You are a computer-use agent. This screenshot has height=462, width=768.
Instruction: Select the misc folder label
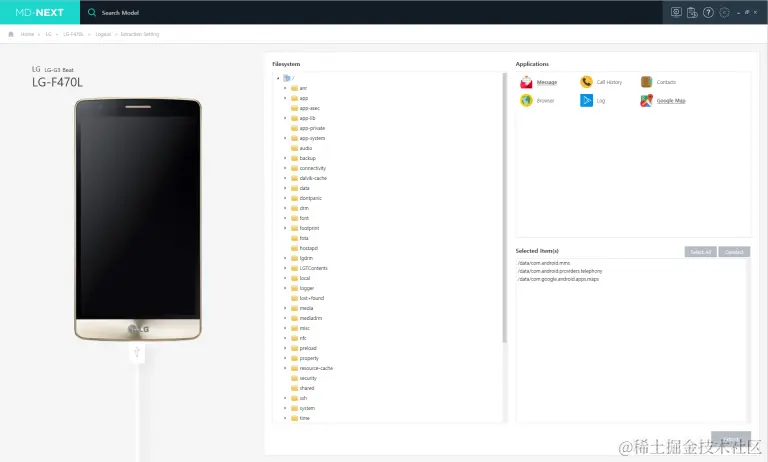(305, 328)
